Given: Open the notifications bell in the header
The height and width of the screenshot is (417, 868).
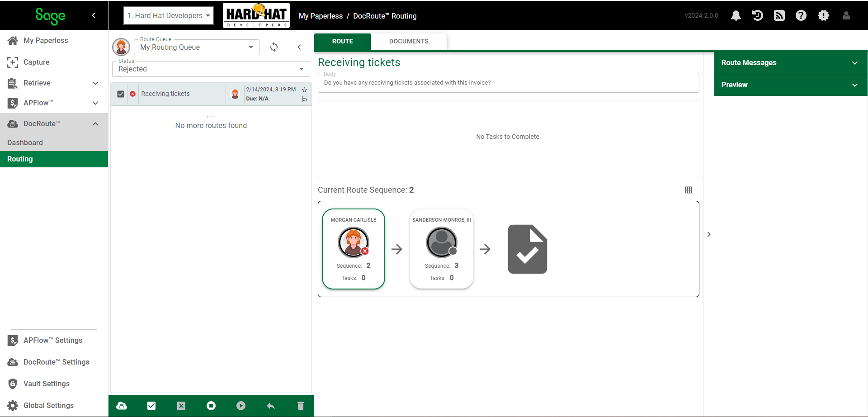Looking at the screenshot, I should (736, 15).
